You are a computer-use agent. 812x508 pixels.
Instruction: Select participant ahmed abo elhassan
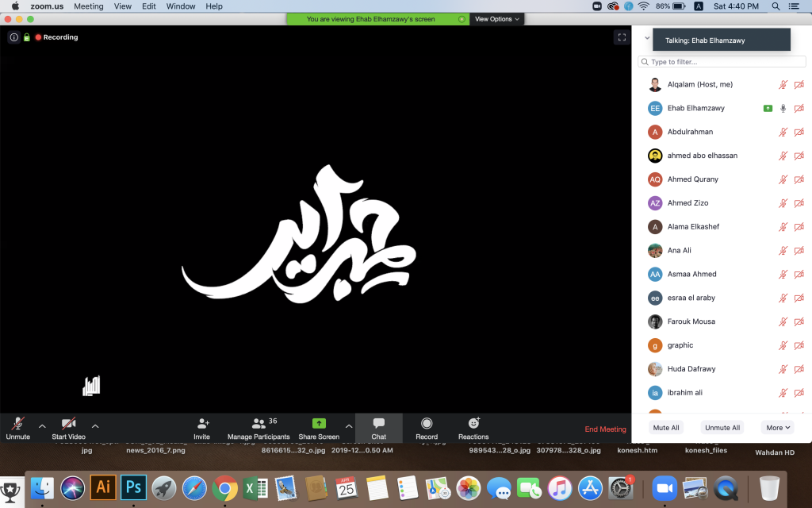point(722,156)
